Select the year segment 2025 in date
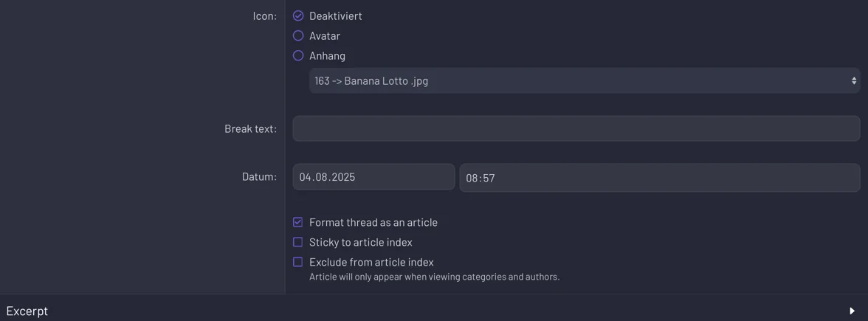 [343, 178]
